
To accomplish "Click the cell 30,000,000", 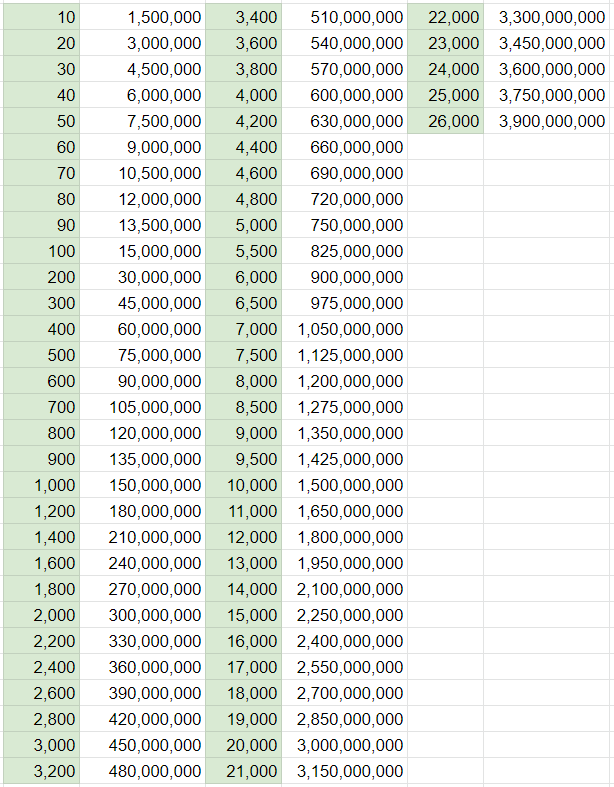I will 143,277.
